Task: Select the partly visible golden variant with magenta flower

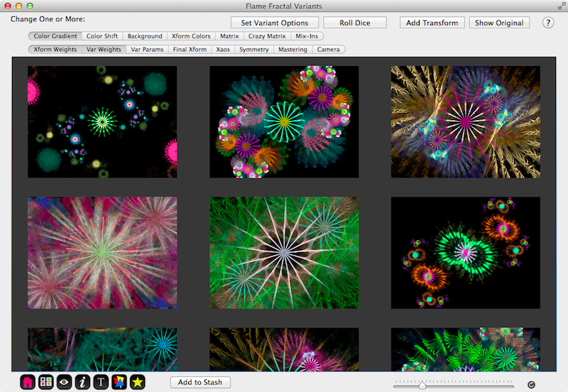Action: click(285, 349)
